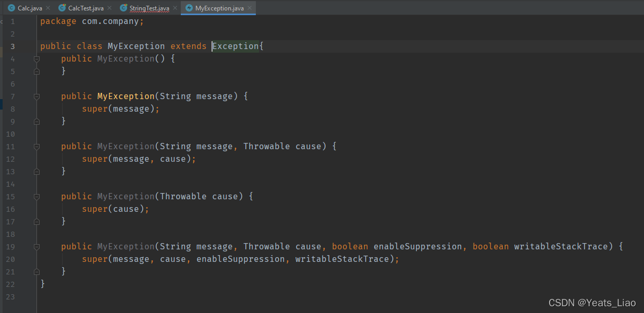Close the Calc.java tab
The image size is (644, 313).
(x=48, y=8)
